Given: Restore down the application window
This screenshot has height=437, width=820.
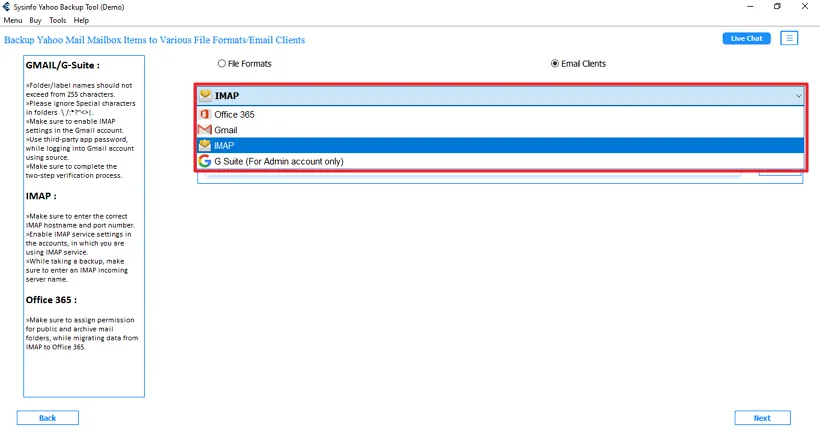Looking at the screenshot, I should tap(777, 6).
